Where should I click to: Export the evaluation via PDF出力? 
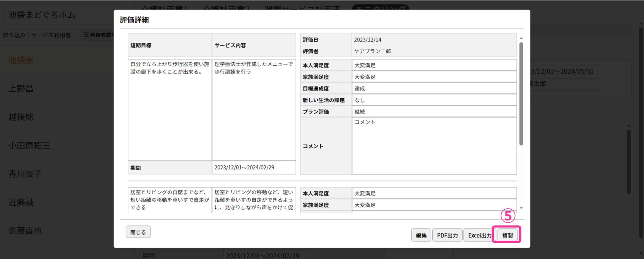point(447,235)
